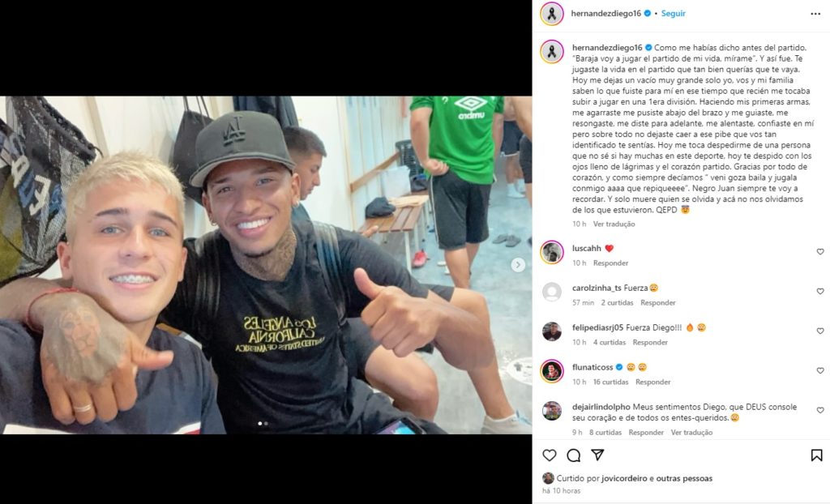Show translation of the caption
Screen dimensions: 830x504
point(614,224)
